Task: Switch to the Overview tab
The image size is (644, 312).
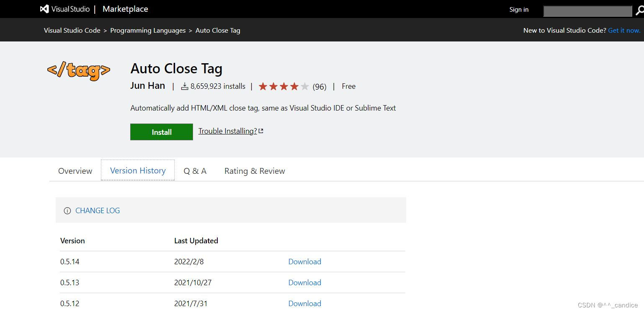Action: pyautogui.click(x=75, y=171)
